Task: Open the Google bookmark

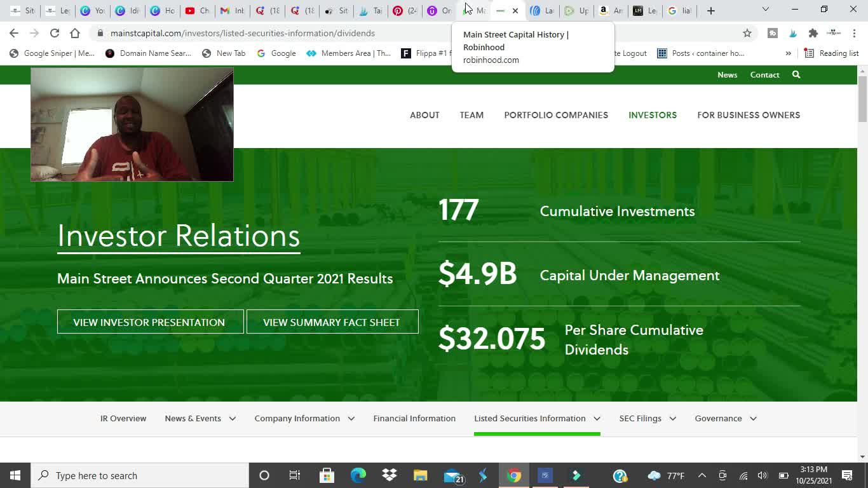Action: click(x=276, y=53)
